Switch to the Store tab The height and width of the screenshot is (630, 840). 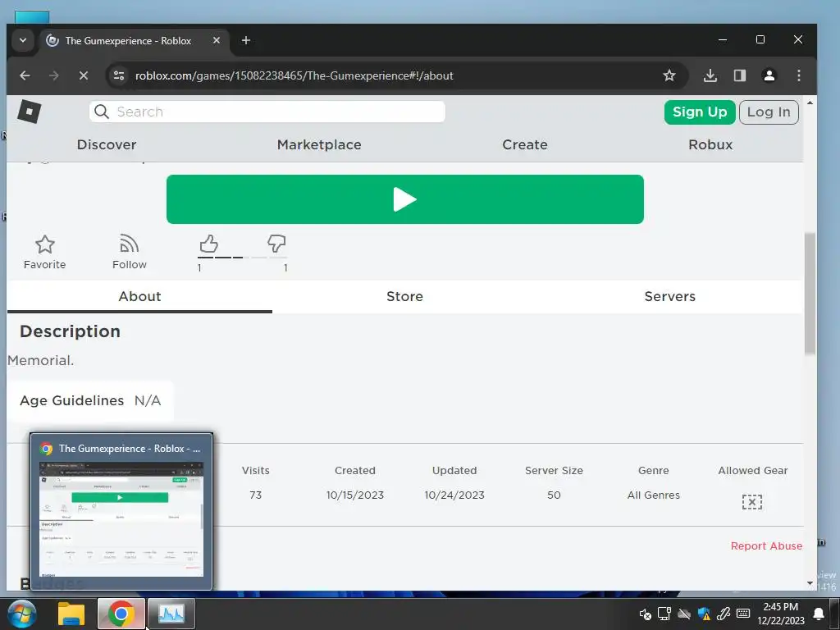(x=405, y=297)
